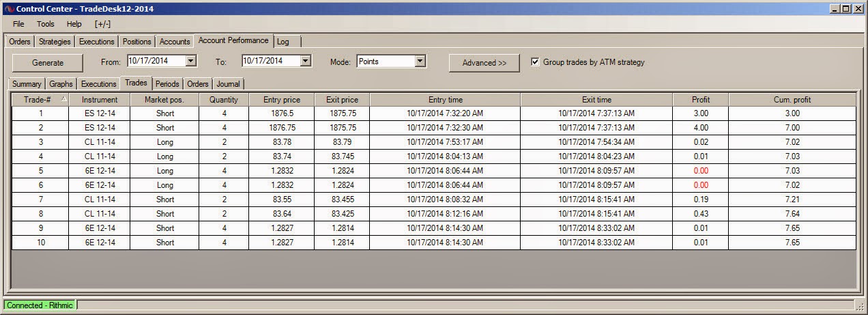Open the Graphs sub-tab
Screen dimensions: 868x315
[61, 84]
